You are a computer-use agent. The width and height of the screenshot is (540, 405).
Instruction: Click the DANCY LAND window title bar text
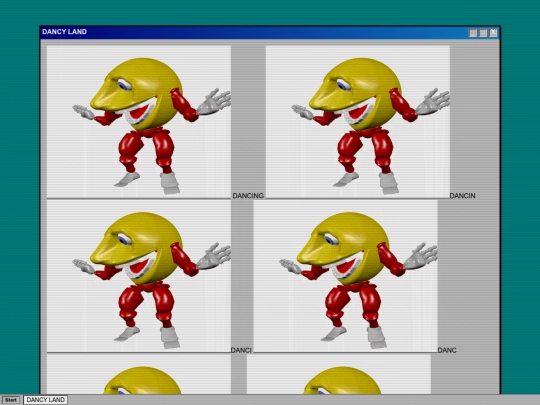64,32
